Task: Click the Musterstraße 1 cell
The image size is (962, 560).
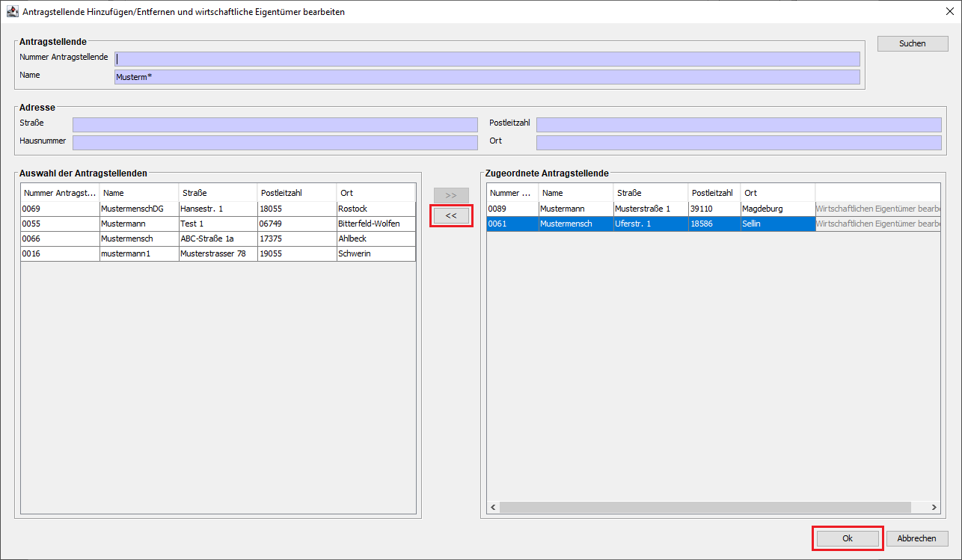Action: tap(651, 209)
